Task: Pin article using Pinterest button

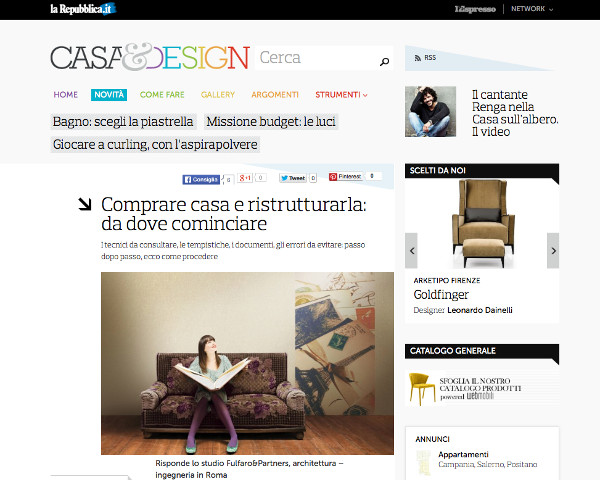Action: click(346, 176)
